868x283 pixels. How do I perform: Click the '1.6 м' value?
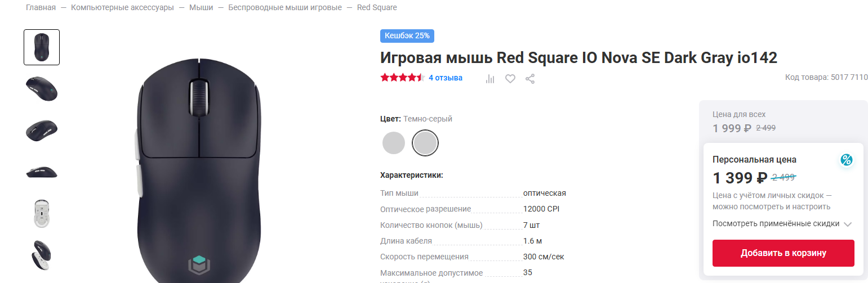click(533, 241)
